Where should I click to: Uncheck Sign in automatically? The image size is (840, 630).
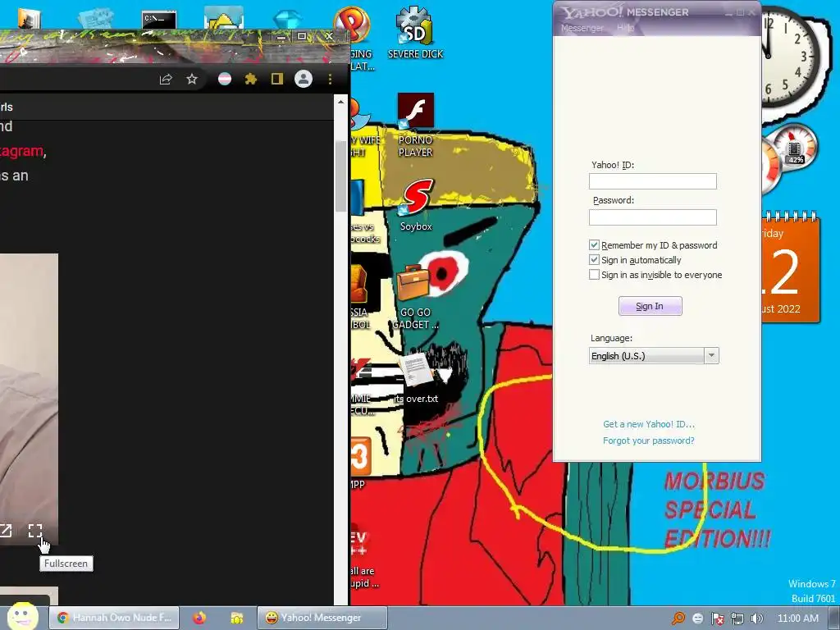point(594,260)
